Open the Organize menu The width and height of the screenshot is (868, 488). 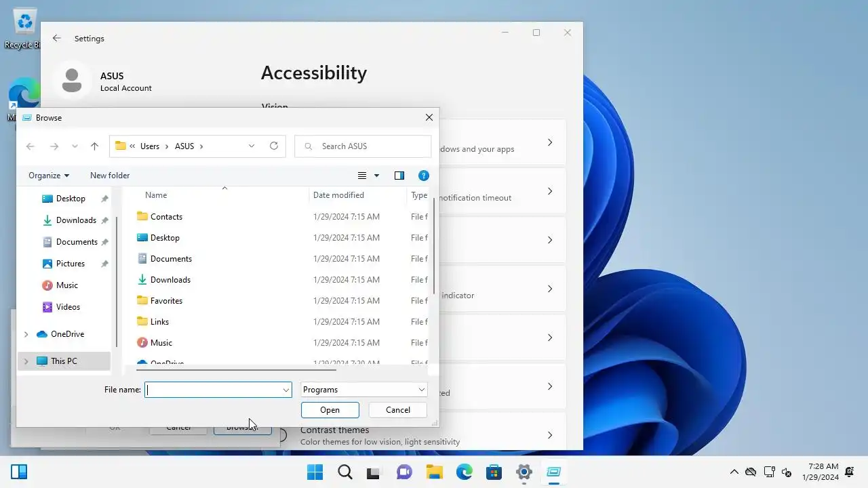(x=49, y=176)
